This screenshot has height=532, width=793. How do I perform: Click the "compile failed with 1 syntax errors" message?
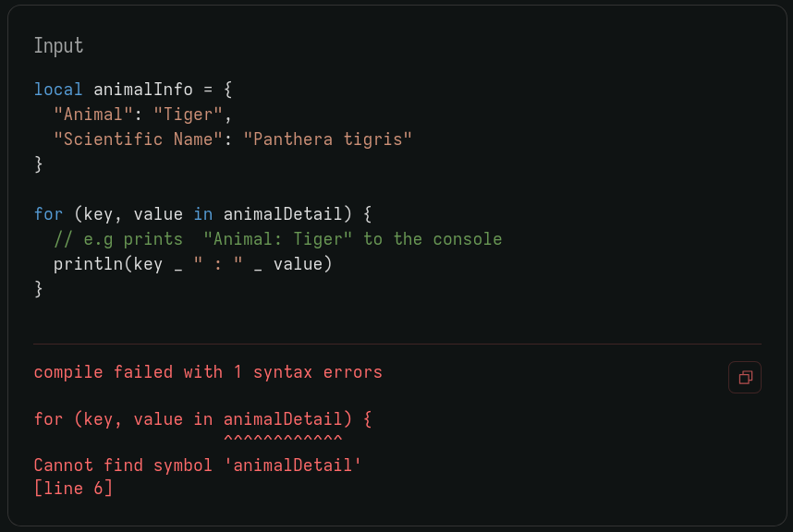[x=208, y=372]
